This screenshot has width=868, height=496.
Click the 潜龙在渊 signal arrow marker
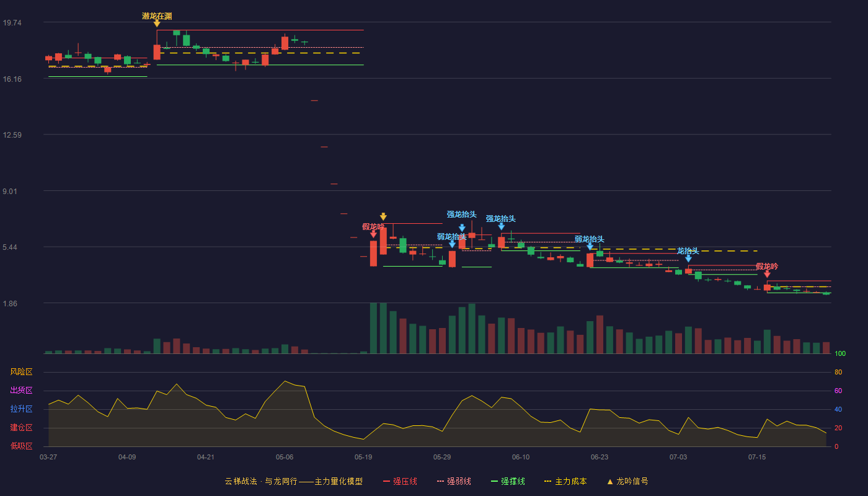tap(157, 24)
